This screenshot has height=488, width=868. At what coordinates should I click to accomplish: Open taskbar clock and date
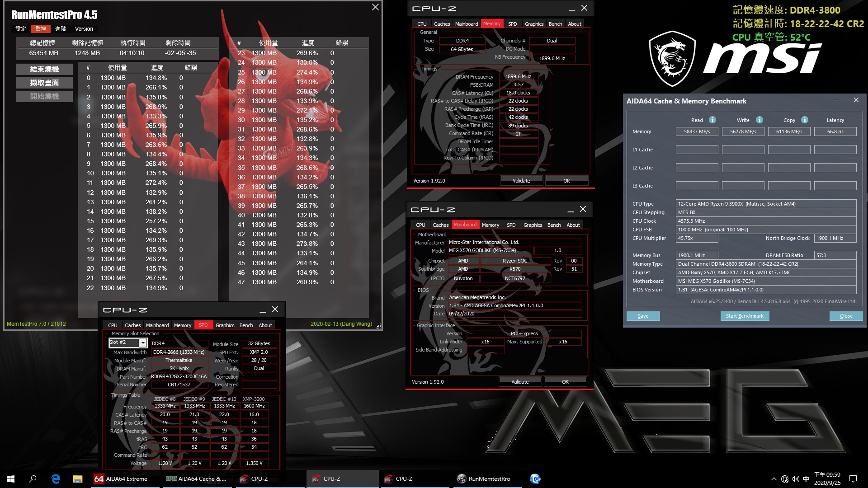827,479
